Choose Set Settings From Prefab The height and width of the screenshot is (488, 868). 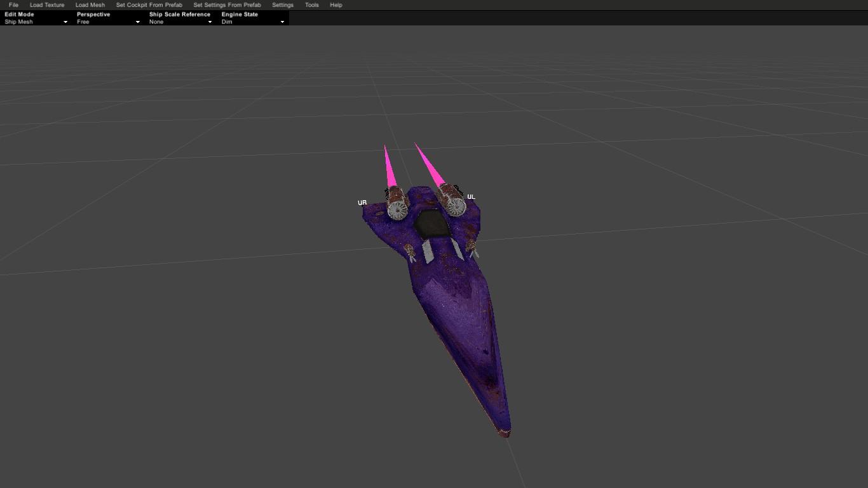(227, 5)
